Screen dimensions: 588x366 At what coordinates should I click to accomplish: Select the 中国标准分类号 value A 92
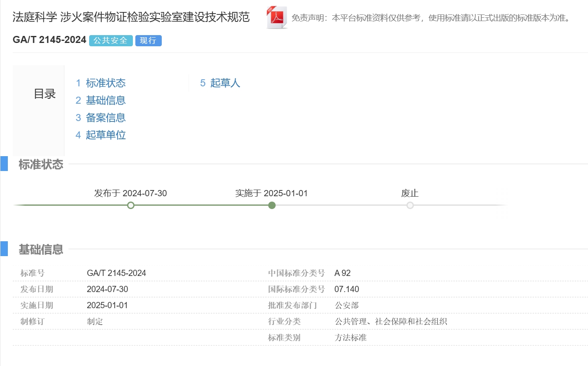342,273
